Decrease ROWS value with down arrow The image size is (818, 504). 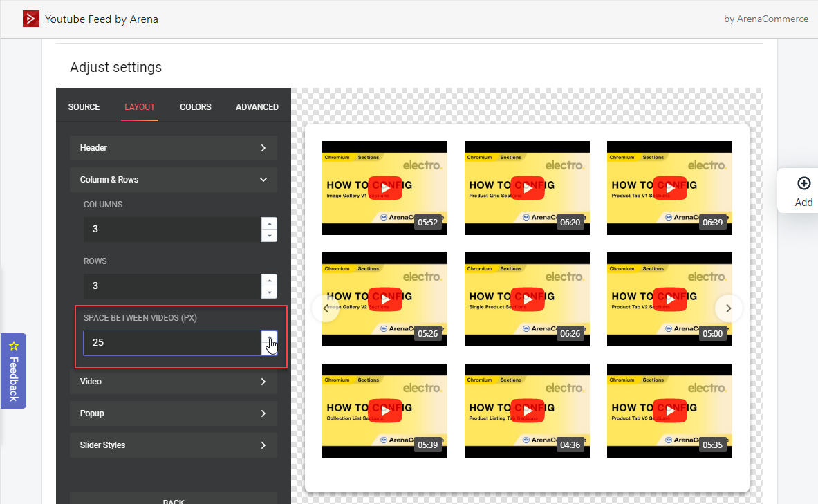[x=269, y=292]
